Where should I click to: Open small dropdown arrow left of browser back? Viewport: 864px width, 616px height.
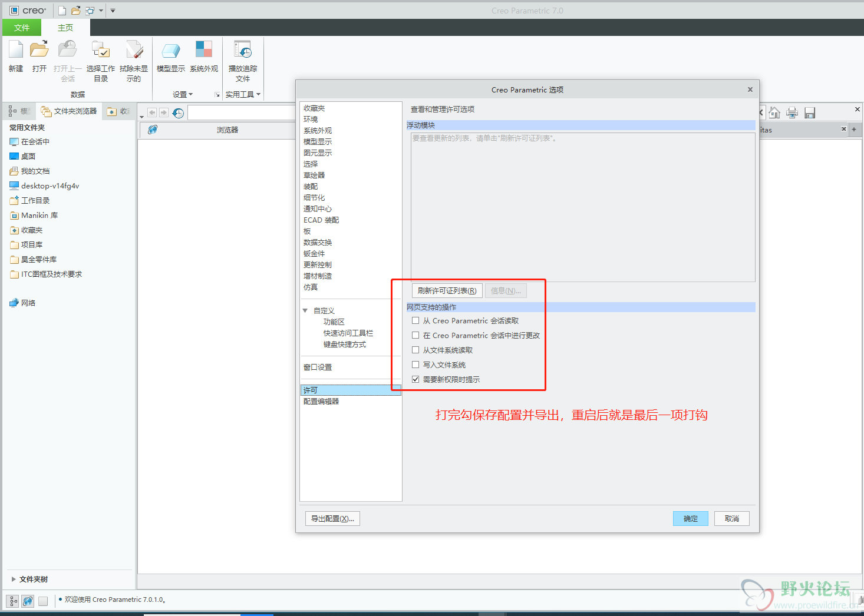pyautogui.click(x=141, y=117)
